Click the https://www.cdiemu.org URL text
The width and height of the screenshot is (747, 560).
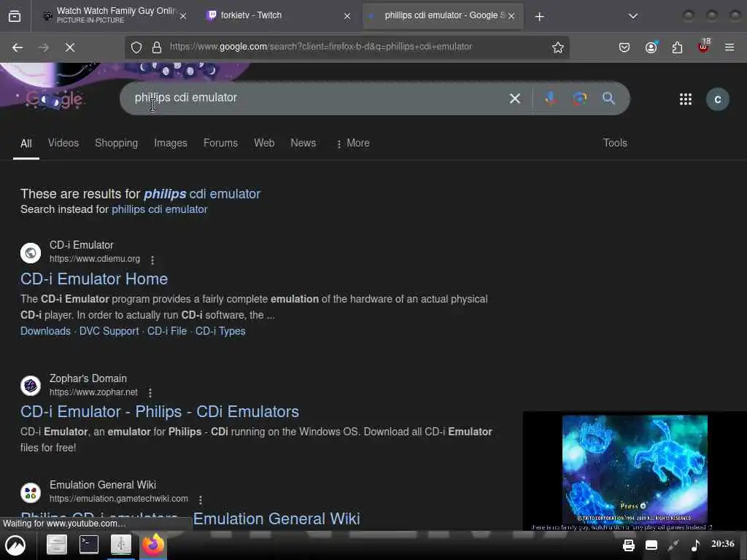click(x=95, y=259)
